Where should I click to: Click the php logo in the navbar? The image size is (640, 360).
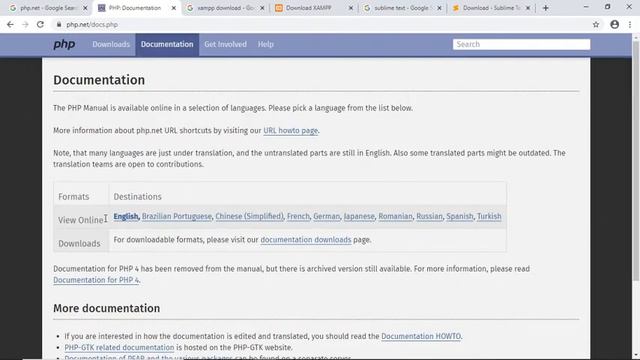pos(64,44)
